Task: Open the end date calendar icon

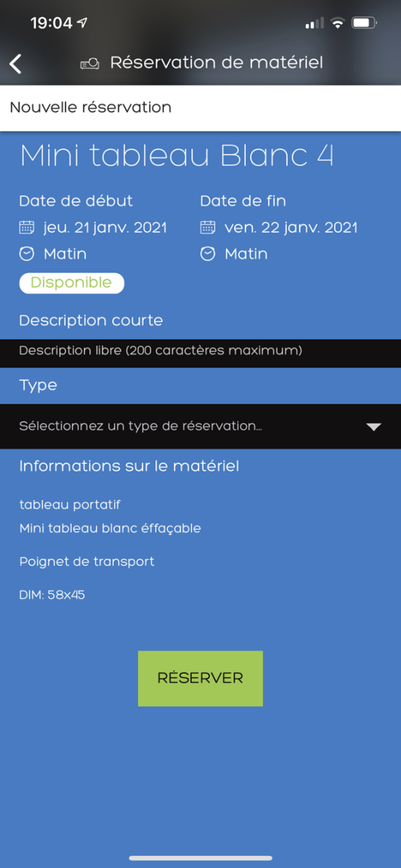Action: 207,228
